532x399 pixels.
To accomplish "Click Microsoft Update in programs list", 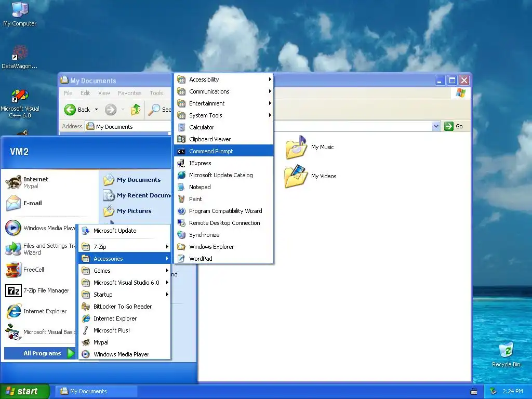I will (x=125, y=231).
